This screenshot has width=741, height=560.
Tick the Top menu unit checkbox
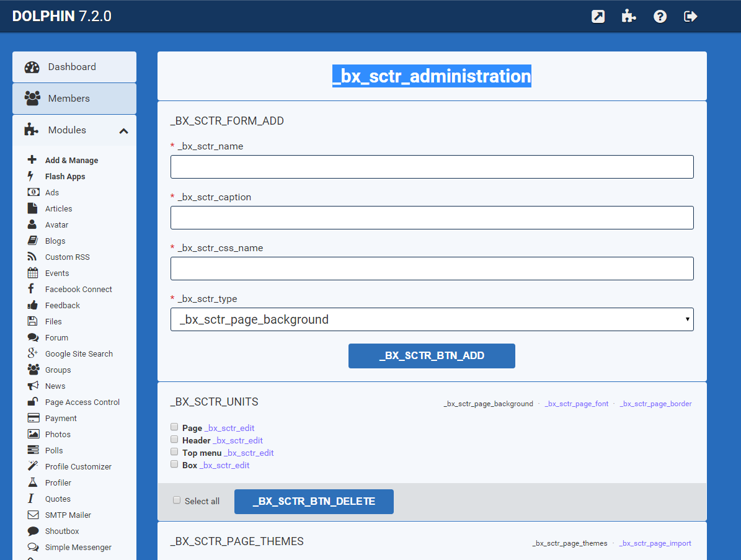coord(174,452)
